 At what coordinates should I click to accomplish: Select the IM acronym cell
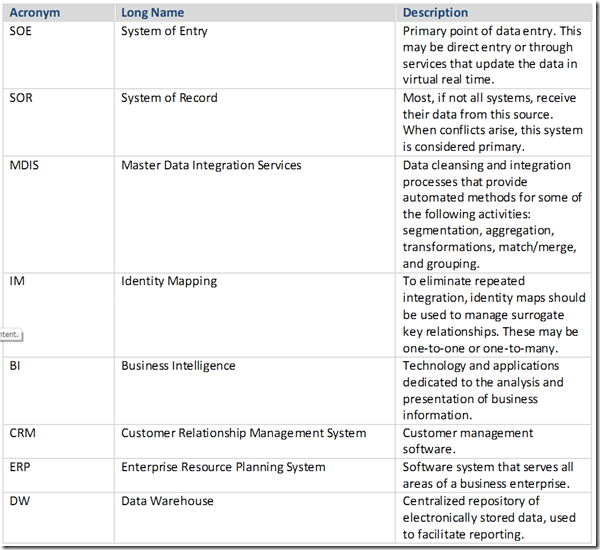click(17, 281)
